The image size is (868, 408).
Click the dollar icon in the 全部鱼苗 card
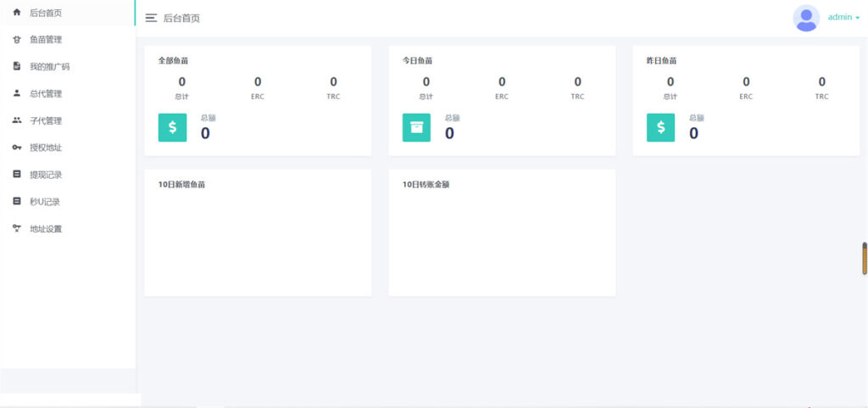(172, 128)
